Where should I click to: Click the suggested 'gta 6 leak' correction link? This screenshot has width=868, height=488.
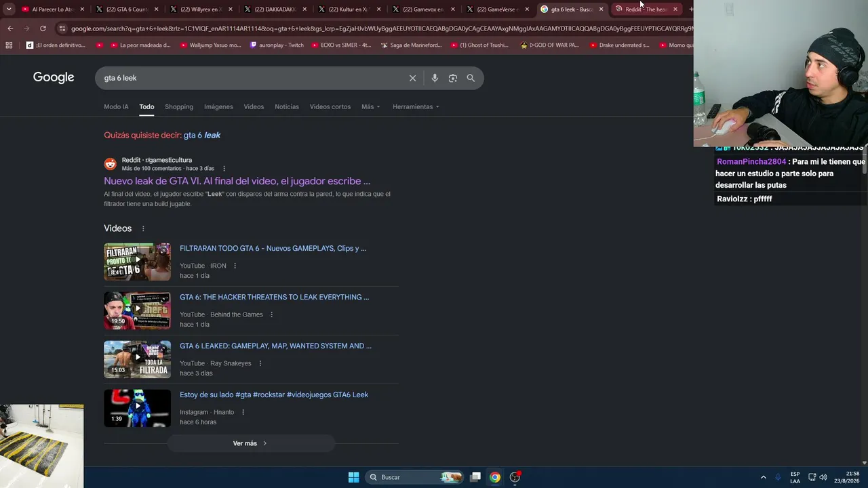coord(202,136)
